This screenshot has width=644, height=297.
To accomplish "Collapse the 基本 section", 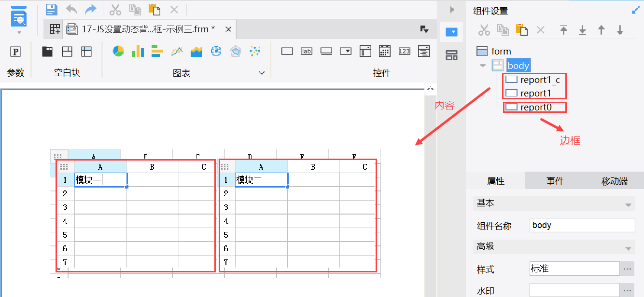I will [628, 205].
